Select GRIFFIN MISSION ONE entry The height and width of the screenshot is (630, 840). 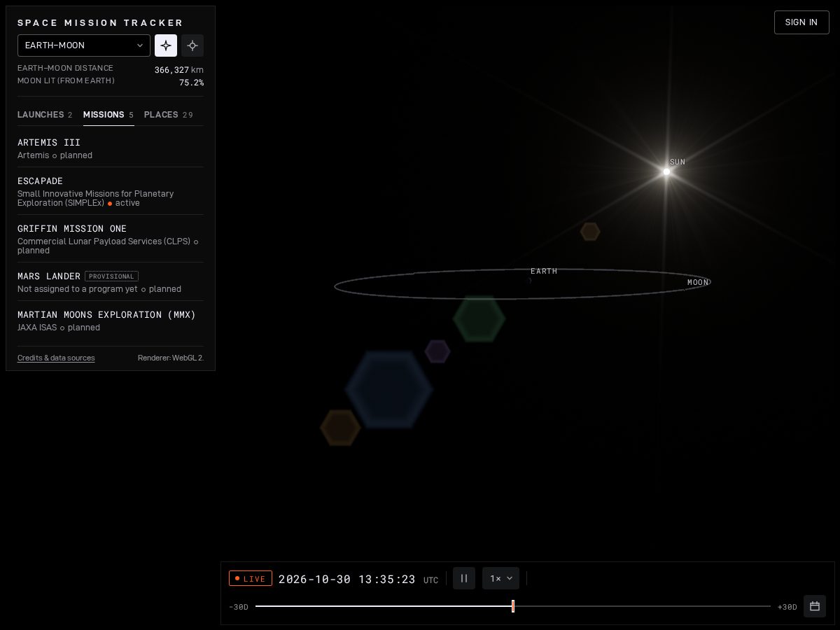coord(111,239)
